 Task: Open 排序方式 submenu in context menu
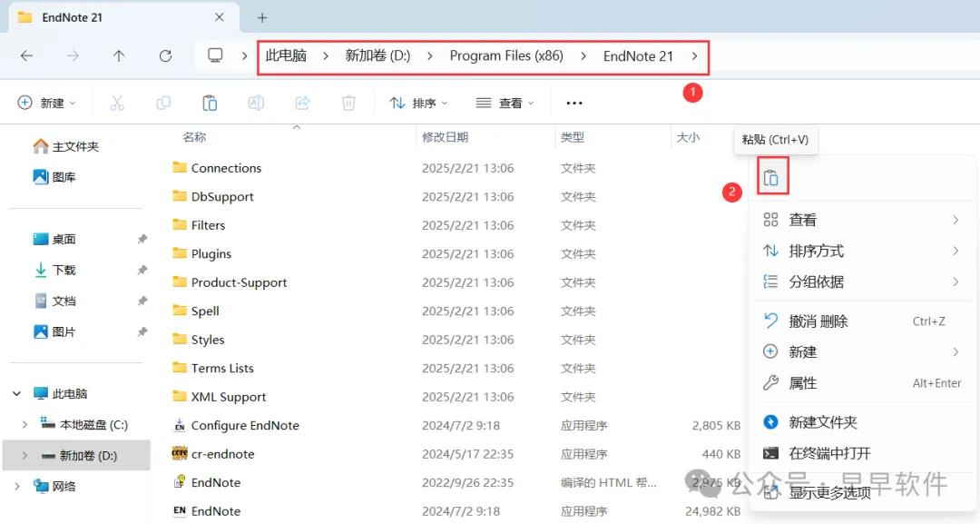(861, 251)
